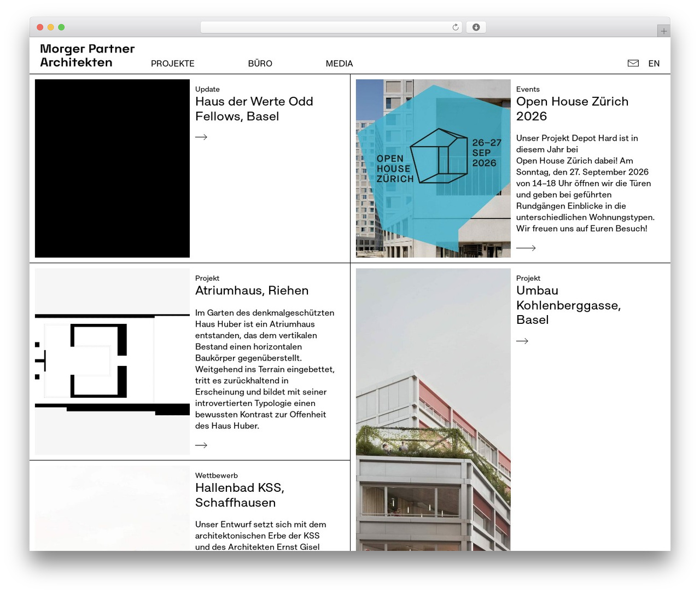Open Haus der Werte Odd Fellows title
Image resolution: width=700 pixels, height=593 pixels.
(254, 109)
